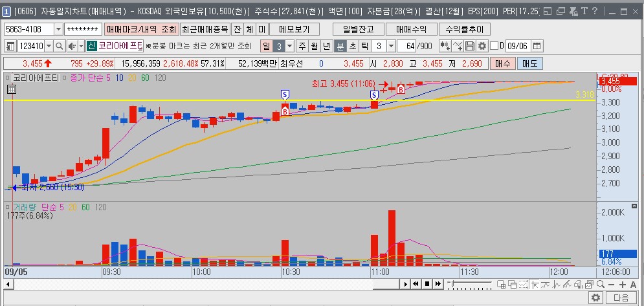644x306 pixels.
Task: Toggle the 일 daily period button
Action: pos(266,46)
